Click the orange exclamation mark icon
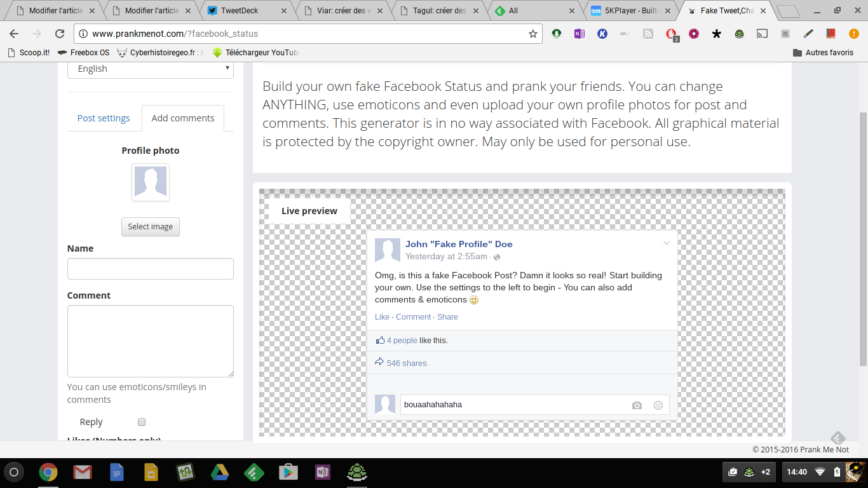 (x=853, y=34)
